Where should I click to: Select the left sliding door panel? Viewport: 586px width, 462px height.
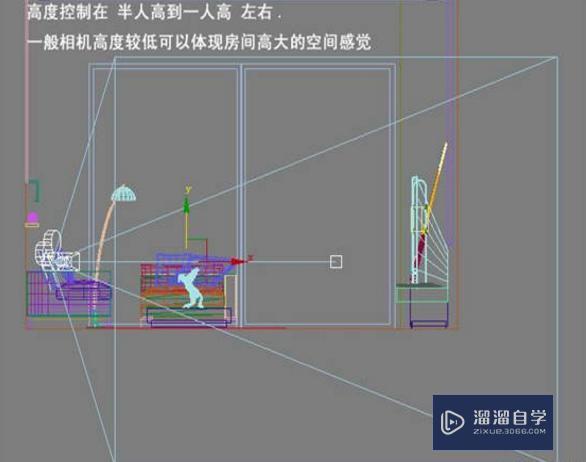pyautogui.click(x=165, y=196)
